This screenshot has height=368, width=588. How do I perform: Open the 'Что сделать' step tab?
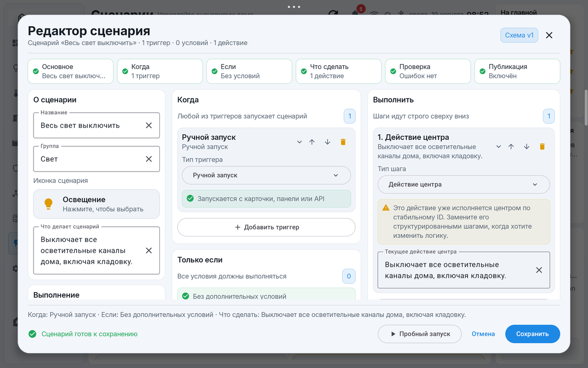(x=339, y=71)
